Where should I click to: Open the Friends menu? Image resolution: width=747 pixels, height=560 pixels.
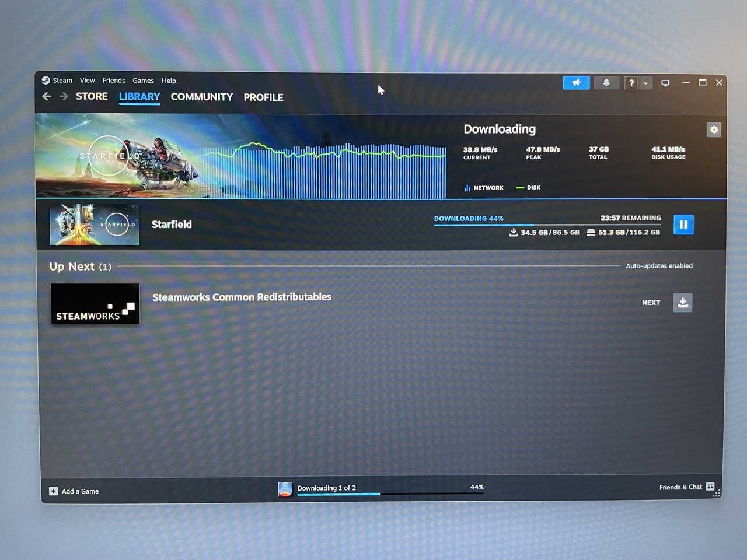(x=114, y=80)
